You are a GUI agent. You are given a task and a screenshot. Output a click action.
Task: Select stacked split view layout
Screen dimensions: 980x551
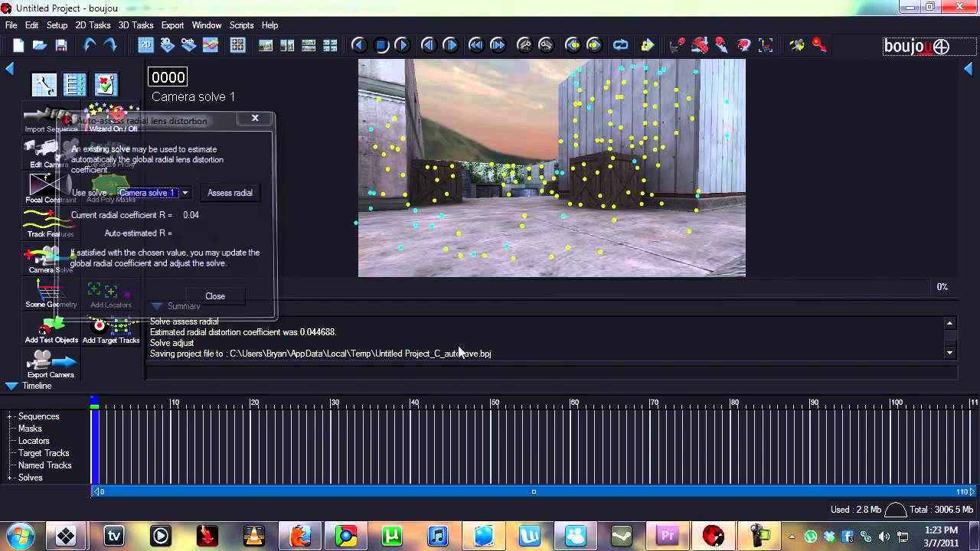309,46
